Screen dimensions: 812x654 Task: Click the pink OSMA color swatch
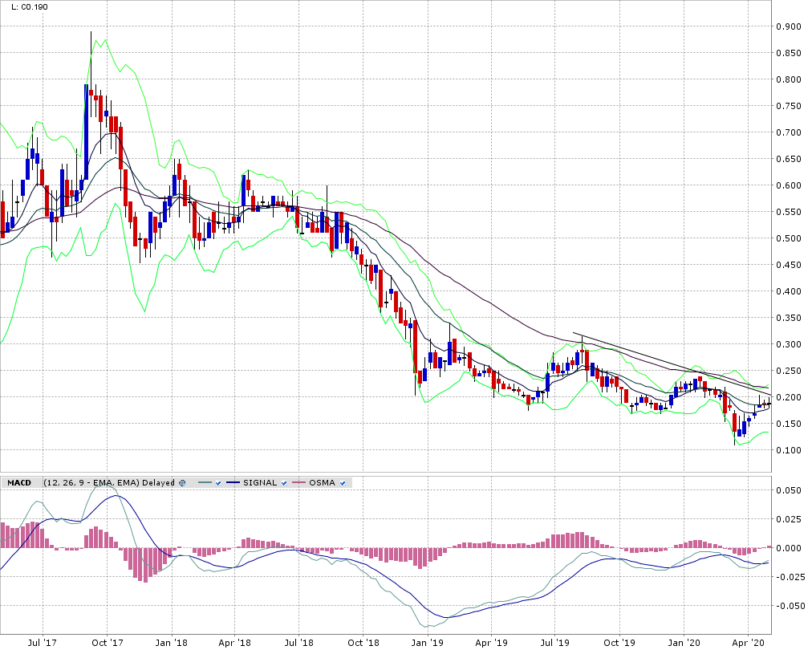(x=300, y=482)
